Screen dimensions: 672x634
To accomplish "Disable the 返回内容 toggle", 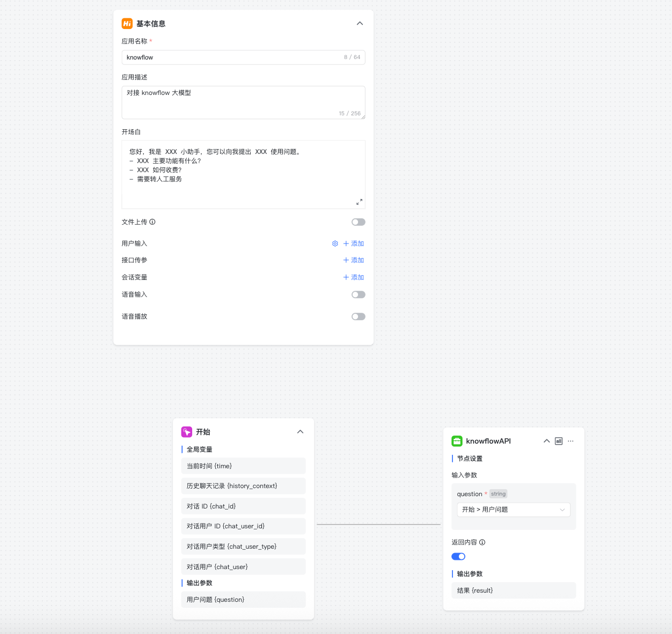I will [x=458, y=557].
